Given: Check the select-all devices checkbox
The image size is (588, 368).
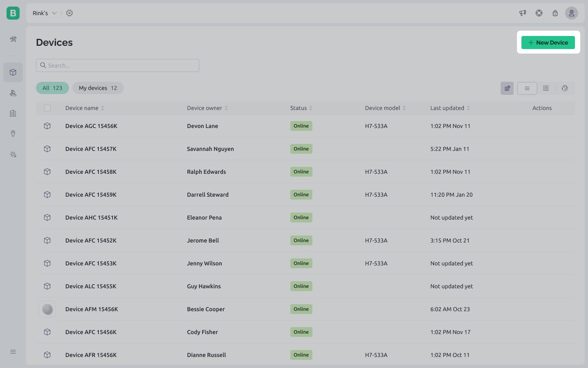Looking at the screenshot, I should coord(47,108).
